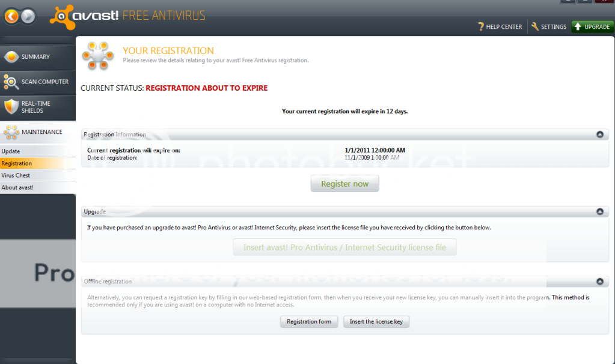Click the Summary orb icon
The height and width of the screenshot is (364, 615).
[11, 57]
